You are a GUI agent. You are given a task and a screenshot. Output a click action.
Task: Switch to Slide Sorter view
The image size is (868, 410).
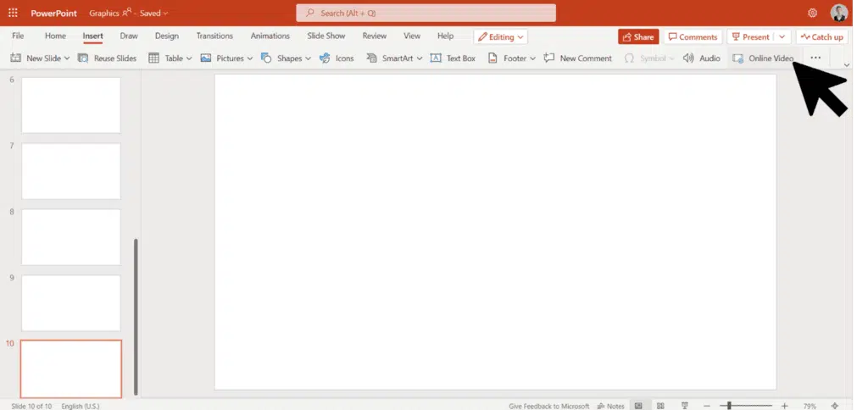point(660,406)
